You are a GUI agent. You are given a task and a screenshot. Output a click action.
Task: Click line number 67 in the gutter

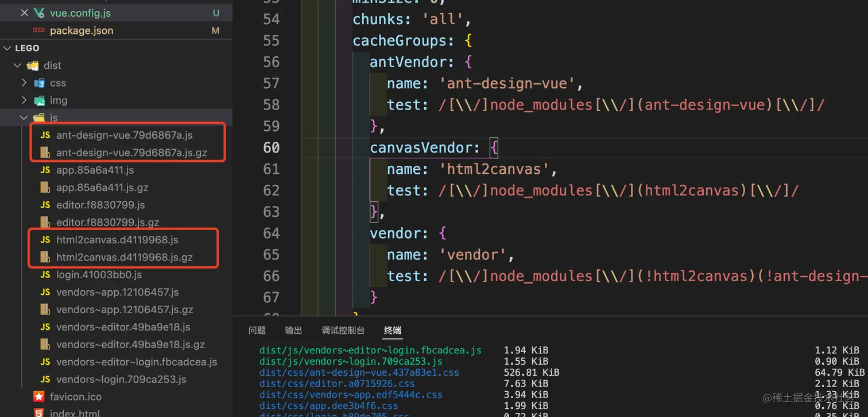[272, 297]
